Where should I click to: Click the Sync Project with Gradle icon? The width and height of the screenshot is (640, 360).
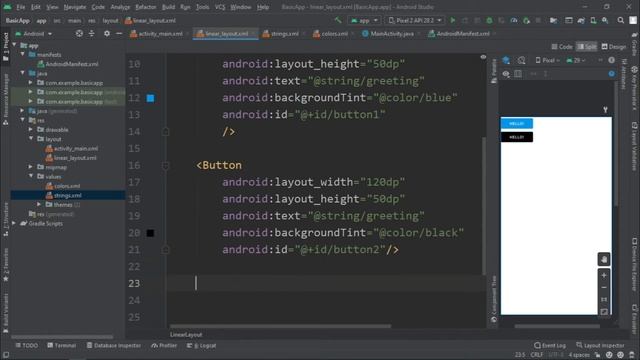point(581,20)
